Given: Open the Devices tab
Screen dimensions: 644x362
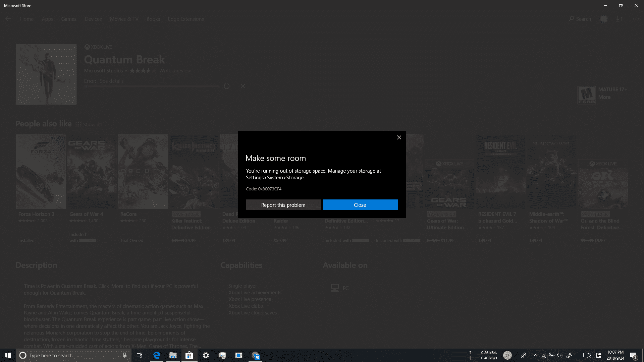Looking at the screenshot, I should tap(93, 19).
